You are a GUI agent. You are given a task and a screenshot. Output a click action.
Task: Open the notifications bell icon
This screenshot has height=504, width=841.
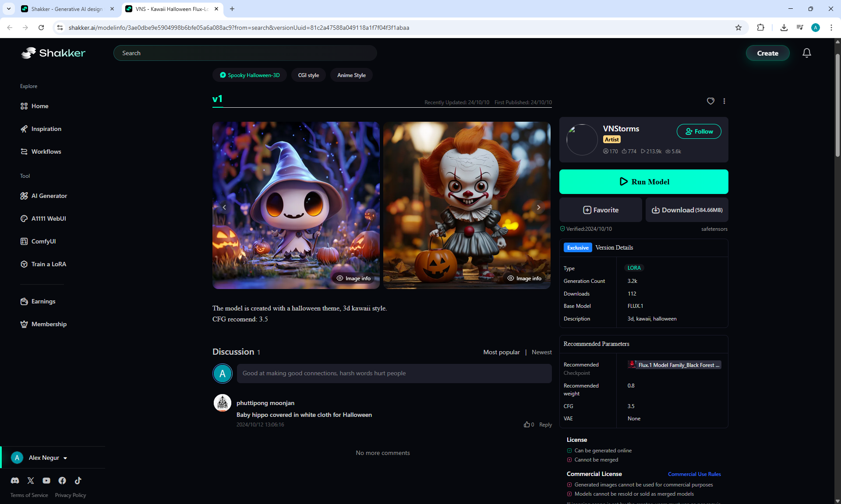tap(806, 53)
